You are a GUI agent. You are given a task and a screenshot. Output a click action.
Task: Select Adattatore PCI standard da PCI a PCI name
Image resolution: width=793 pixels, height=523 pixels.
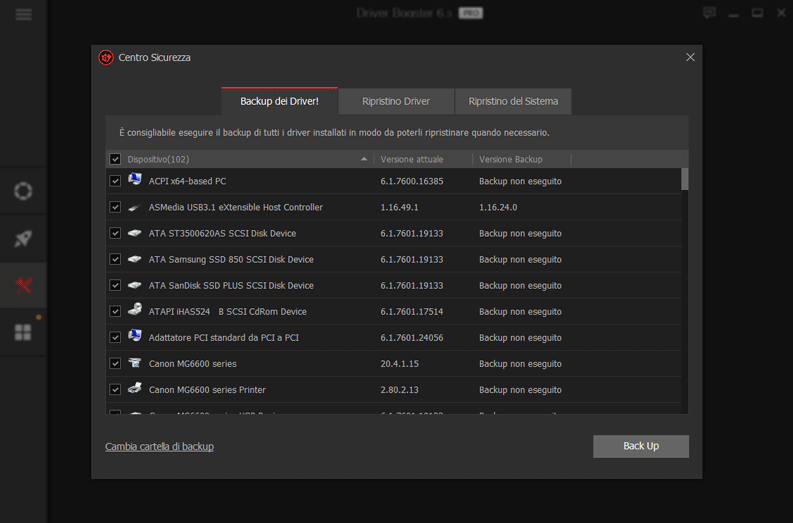(x=224, y=337)
